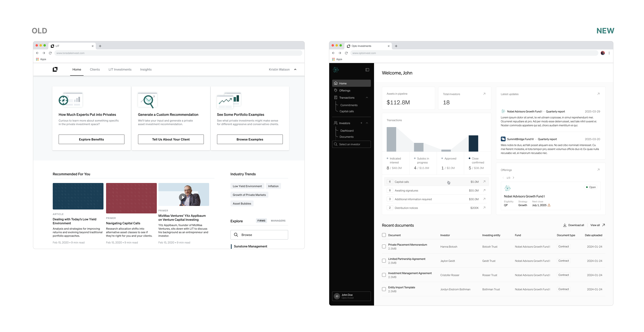Switch Explore to the MANAGERS tab
Image resolution: width=644 pixels, height=332 pixels.
(278, 220)
